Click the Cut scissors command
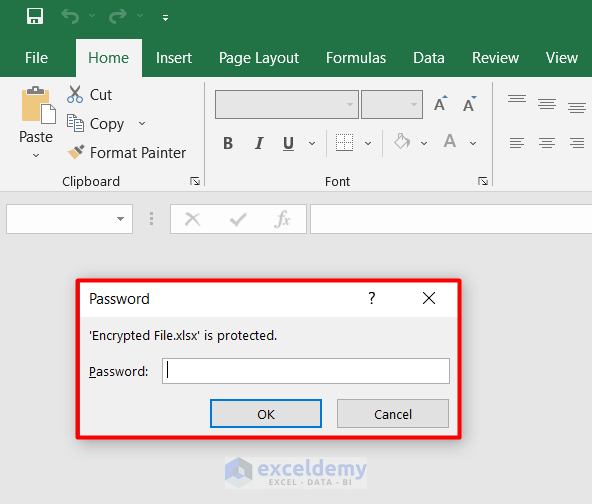592x504 pixels. [89, 94]
